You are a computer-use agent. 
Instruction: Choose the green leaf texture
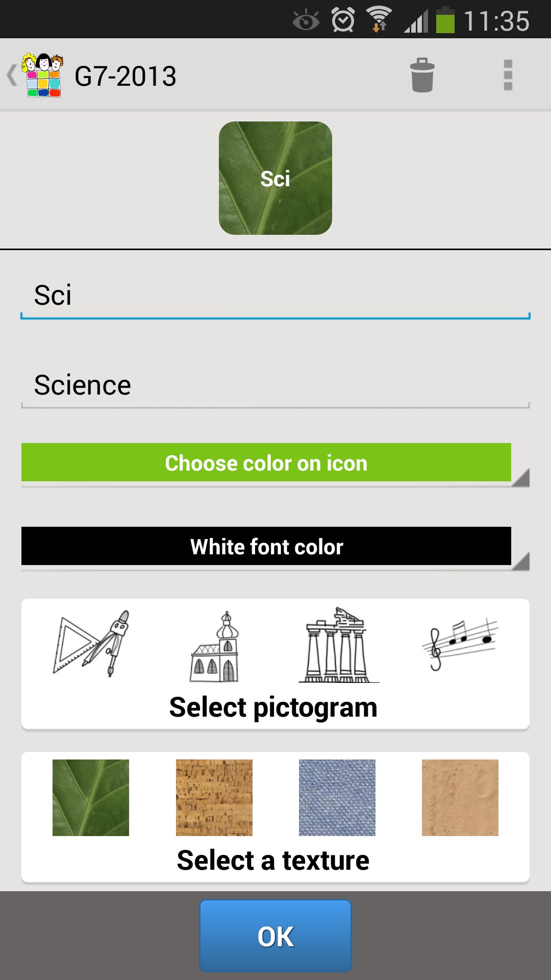[91, 798]
